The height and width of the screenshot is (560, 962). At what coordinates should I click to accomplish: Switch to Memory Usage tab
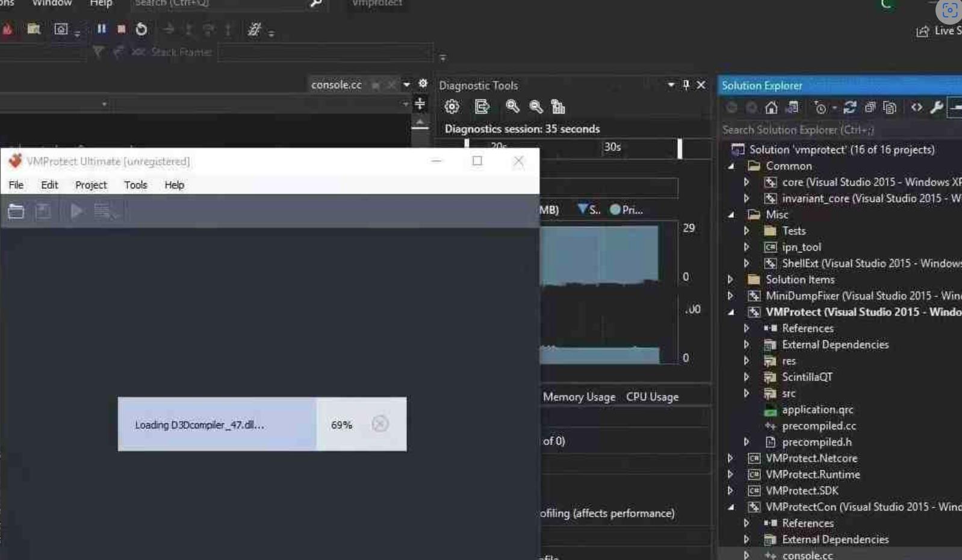tap(579, 397)
